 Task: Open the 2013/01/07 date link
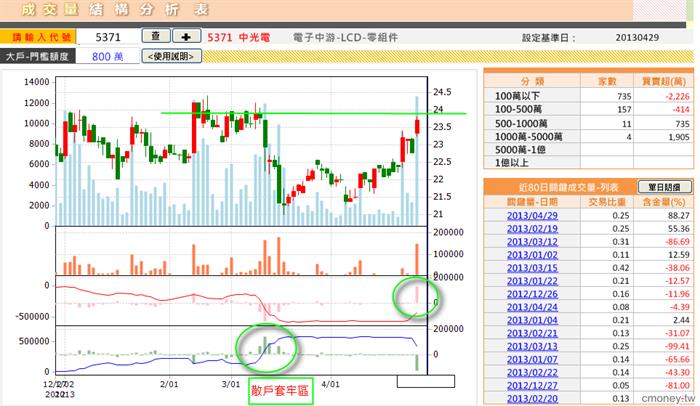click(x=532, y=359)
